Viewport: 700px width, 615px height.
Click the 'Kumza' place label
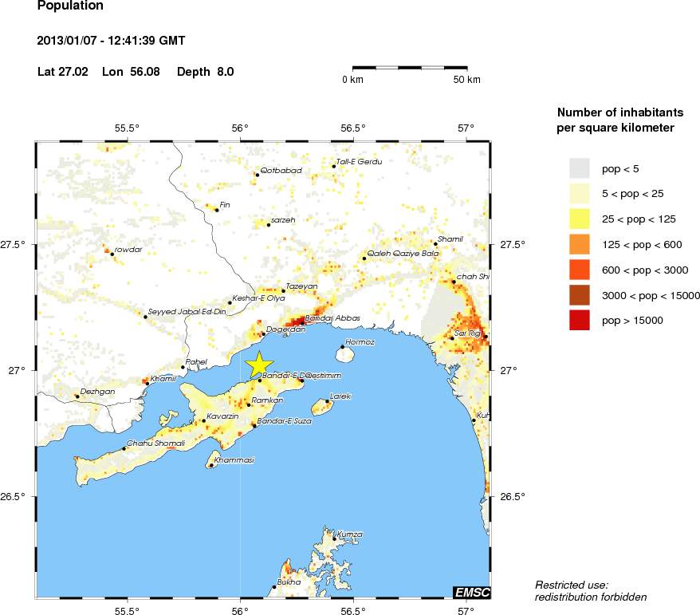click(349, 534)
